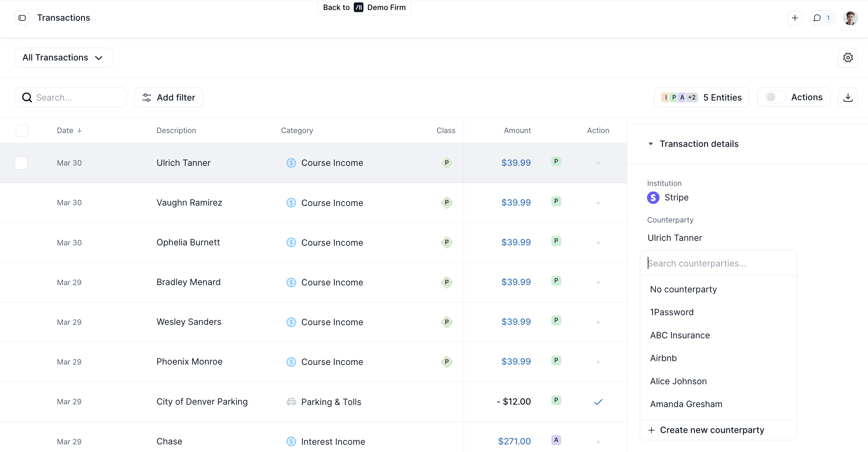Click the download export icon
Screen dimensions: 868x452
click(x=848, y=97)
